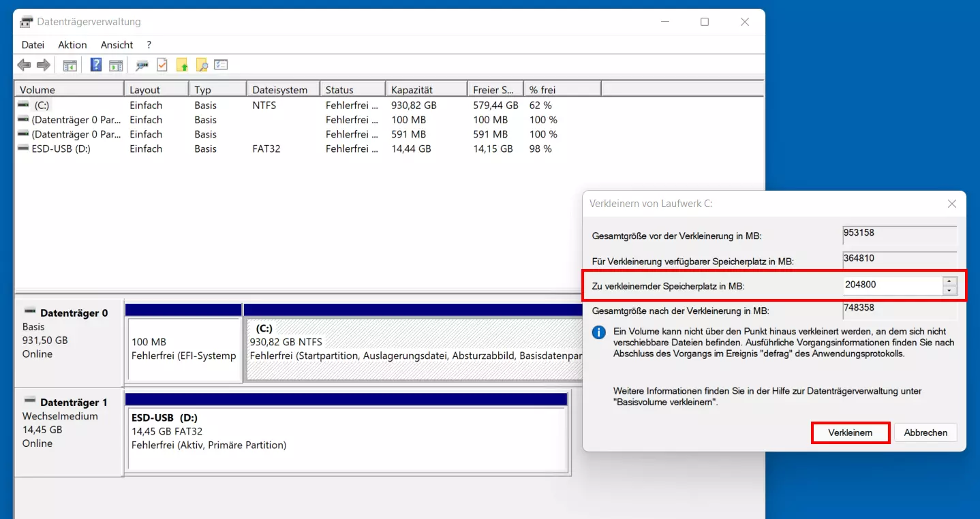
Task: Sort by the Typ column header
Action: click(x=217, y=89)
